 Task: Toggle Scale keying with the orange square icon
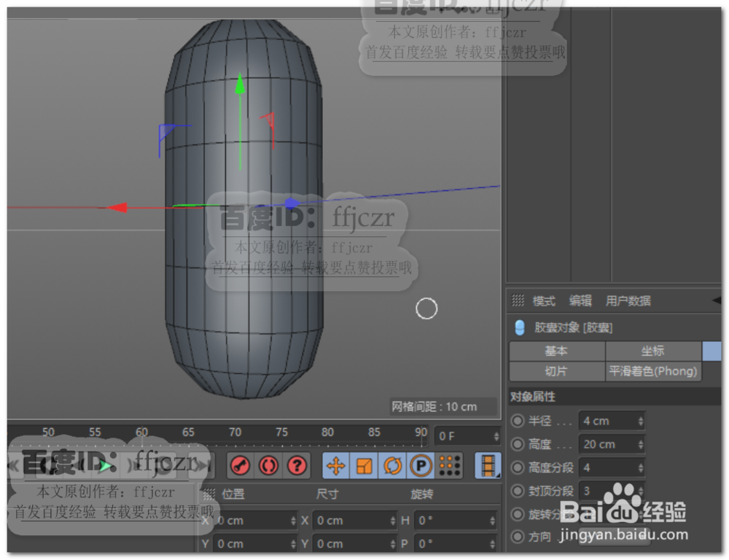364,466
